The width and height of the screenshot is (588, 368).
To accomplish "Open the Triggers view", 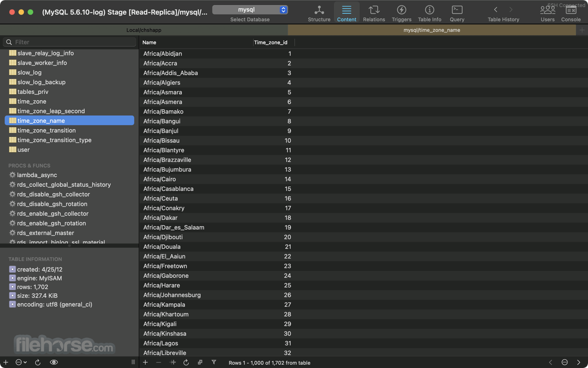I will (x=401, y=13).
